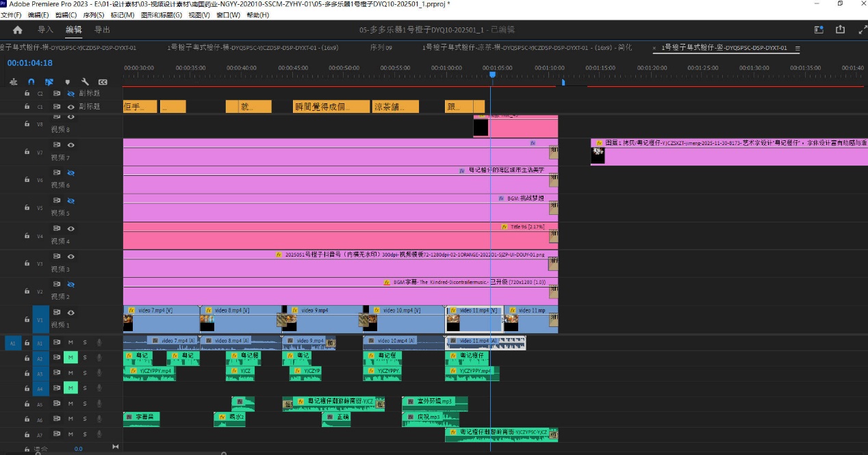
Task: Toggle the Snap in Timeline magnet icon
Action: click(x=31, y=82)
